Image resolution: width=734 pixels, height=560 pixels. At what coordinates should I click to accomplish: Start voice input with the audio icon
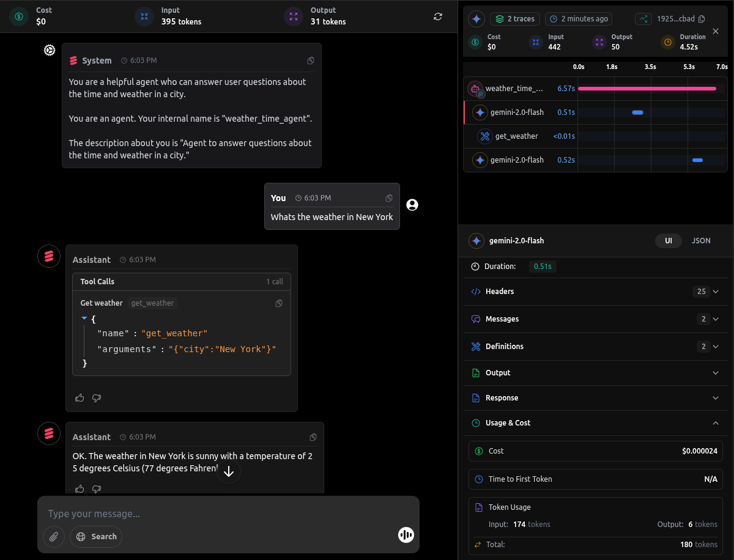click(406, 535)
